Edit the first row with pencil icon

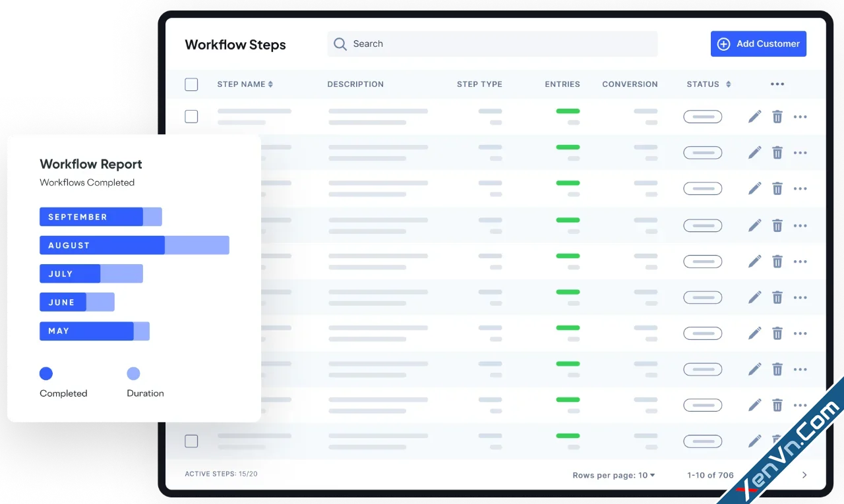coord(754,117)
